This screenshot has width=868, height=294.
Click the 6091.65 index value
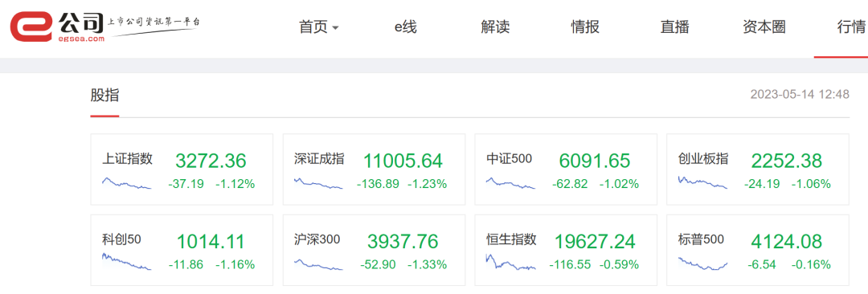click(x=595, y=161)
